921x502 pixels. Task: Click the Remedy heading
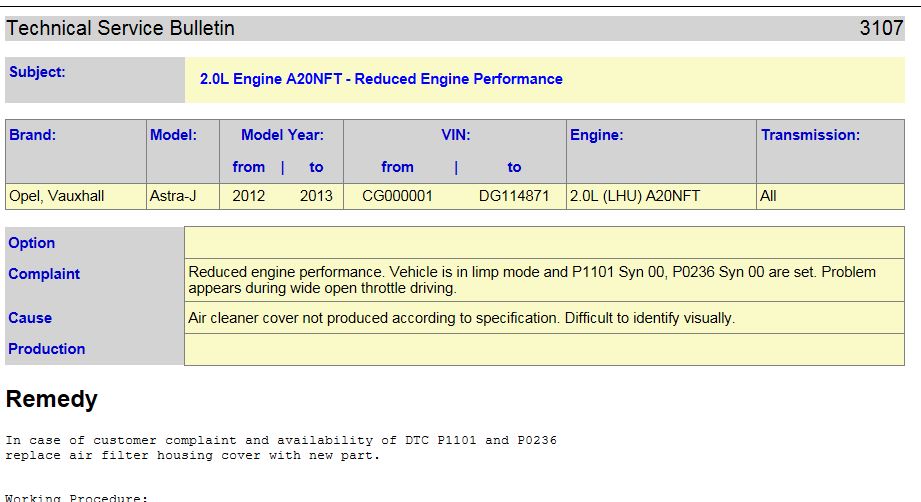pyautogui.click(x=52, y=399)
